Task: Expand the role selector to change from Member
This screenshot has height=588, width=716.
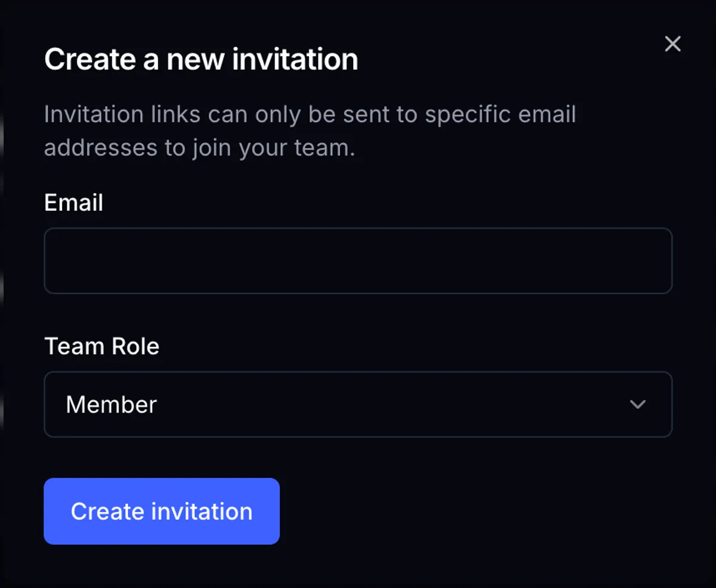Action: (x=358, y=405)
